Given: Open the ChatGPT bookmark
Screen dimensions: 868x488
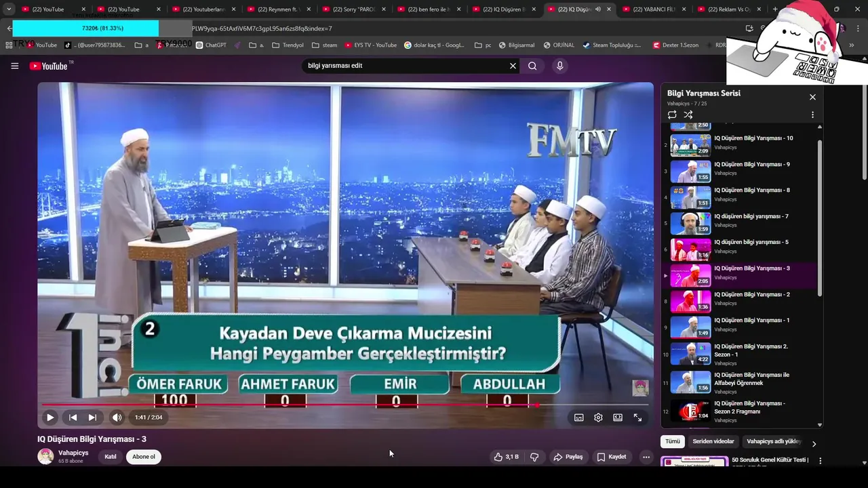Looking at the screenshot, I should point(211,45).
